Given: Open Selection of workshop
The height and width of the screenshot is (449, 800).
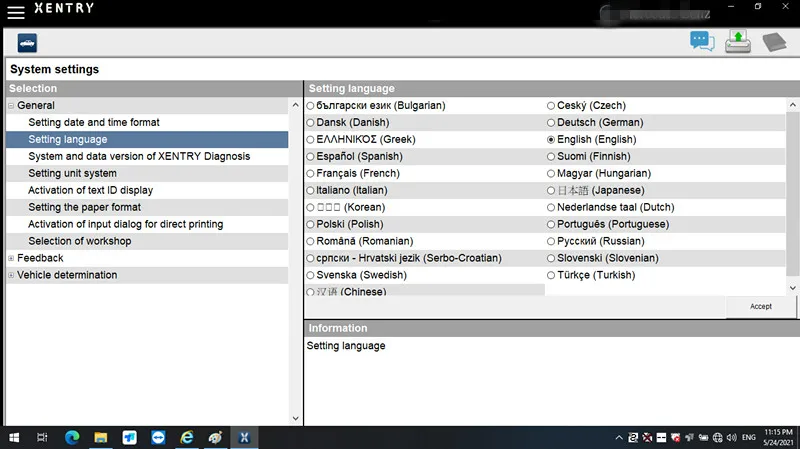Looking at the screenshot, I should point(80,241).
